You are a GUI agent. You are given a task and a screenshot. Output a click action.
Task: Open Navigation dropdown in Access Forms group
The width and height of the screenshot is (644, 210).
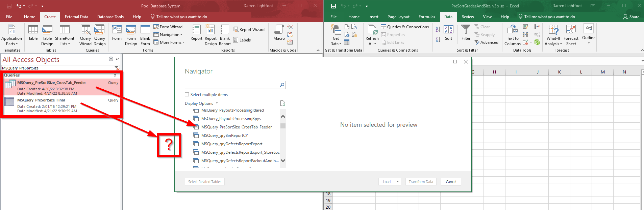tap(168, 35)
